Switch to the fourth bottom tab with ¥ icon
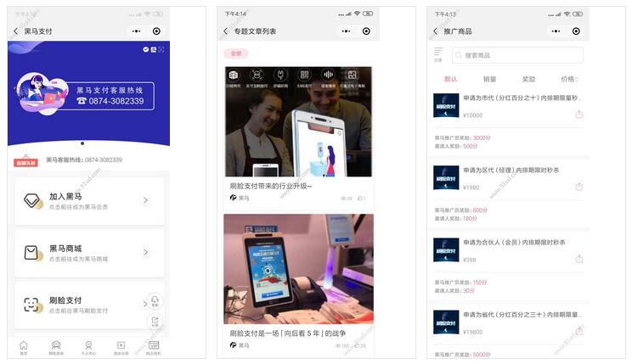 point(121,348)
